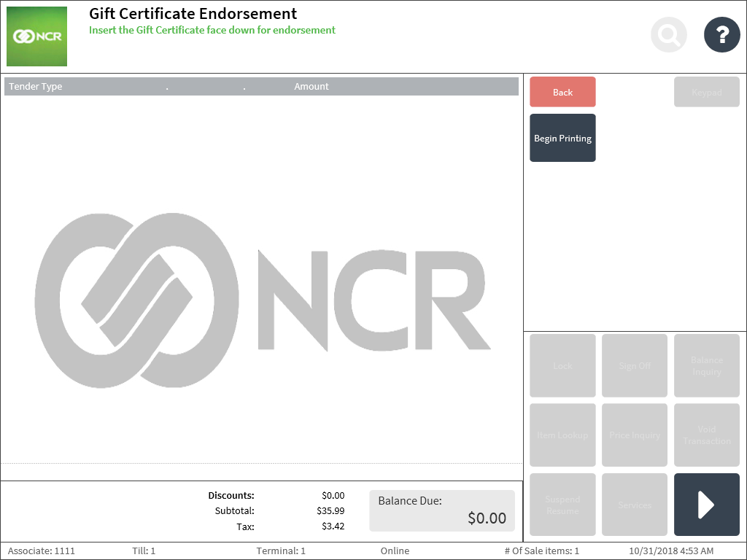Click the red Back button
The height and width of the screenshot is (560, 747).
[x=562, y=92]
